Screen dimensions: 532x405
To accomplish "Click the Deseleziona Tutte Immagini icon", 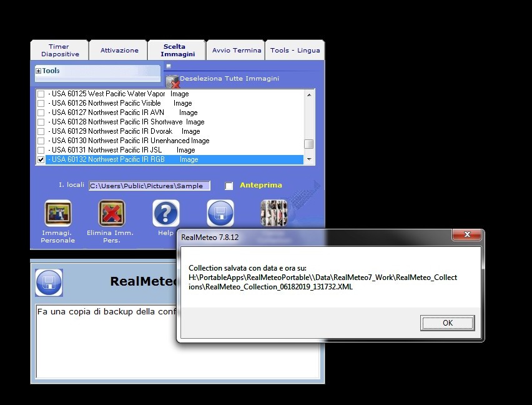I will tap(172, 81).
